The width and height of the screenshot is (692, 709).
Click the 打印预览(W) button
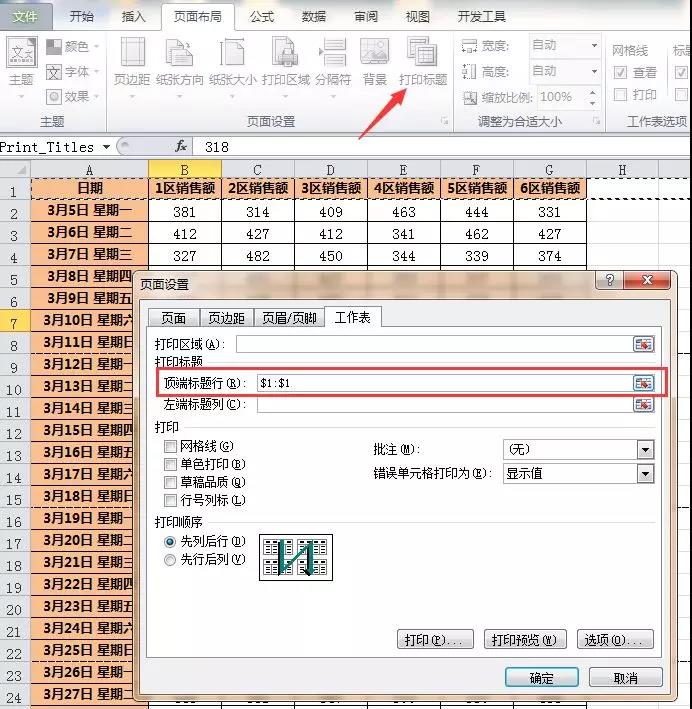[525, 640]
